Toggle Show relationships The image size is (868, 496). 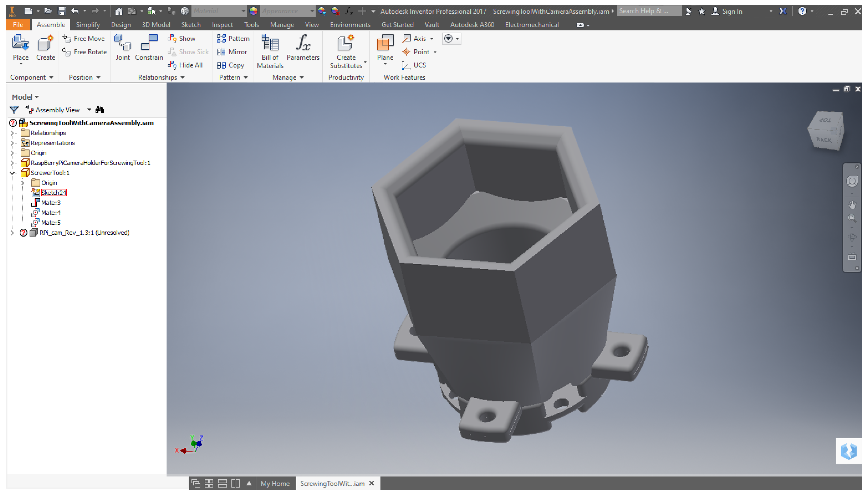pyautogui.click(x=182, y=39)
